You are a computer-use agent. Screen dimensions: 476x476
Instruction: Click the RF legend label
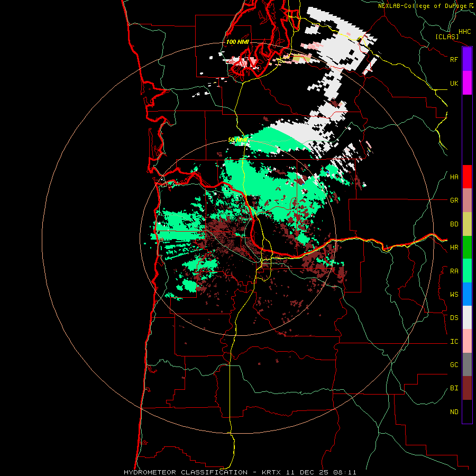click(454, 59)
